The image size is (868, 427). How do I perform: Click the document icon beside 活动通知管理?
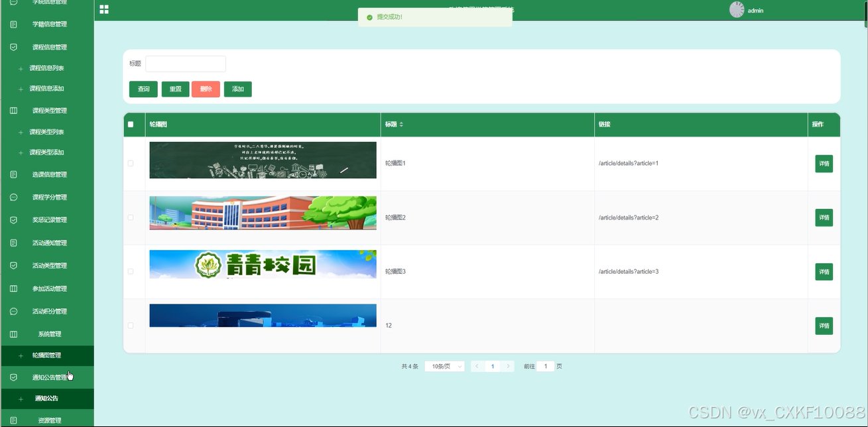pos(13,243)
